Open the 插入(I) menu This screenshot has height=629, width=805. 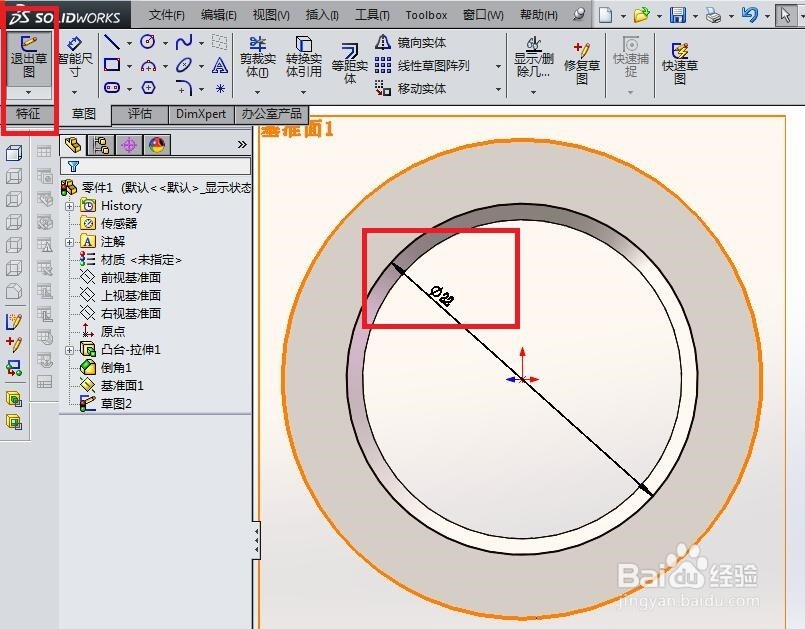tap(322, 15)
